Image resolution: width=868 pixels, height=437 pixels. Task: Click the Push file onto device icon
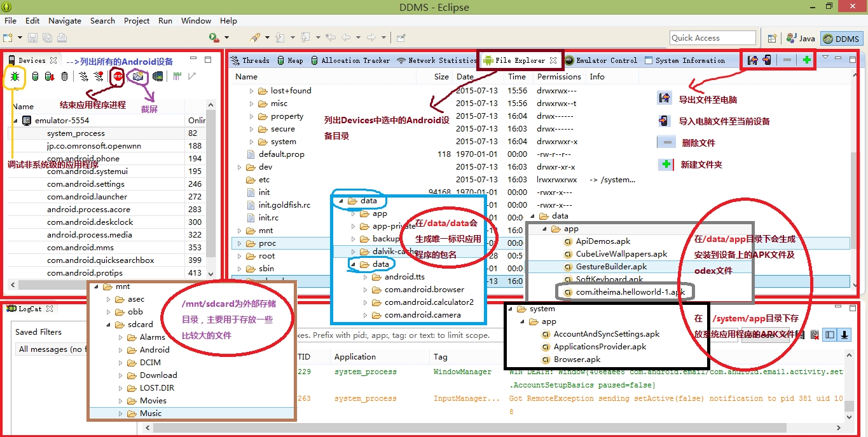[x=767, y=60]
